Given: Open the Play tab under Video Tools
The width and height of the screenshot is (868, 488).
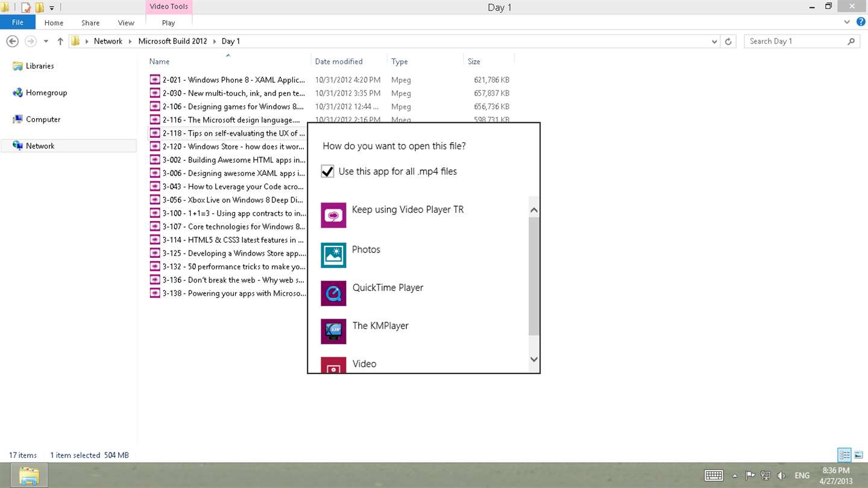Looking at the screenshot, I should (x=168, y=23).
